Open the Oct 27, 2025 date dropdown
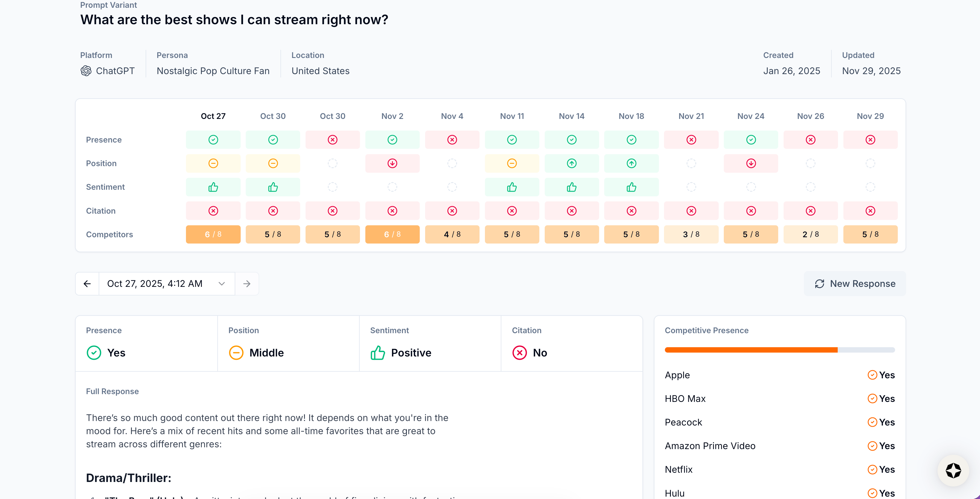980x499 pixels. coord(166,284)
